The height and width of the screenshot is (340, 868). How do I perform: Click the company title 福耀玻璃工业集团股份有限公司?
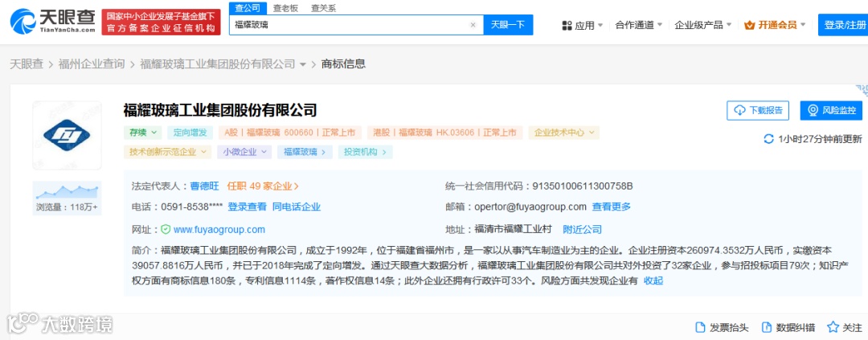click(x=220, y=109)
